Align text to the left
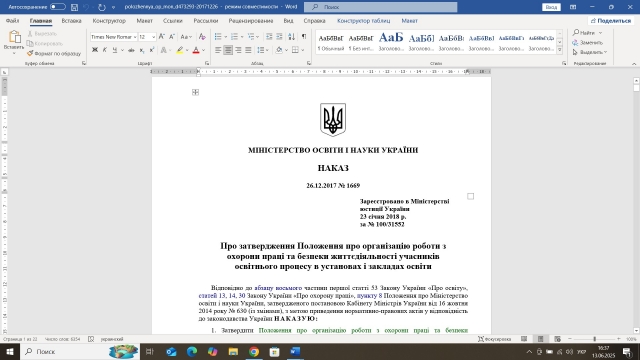 click(218, 50)
